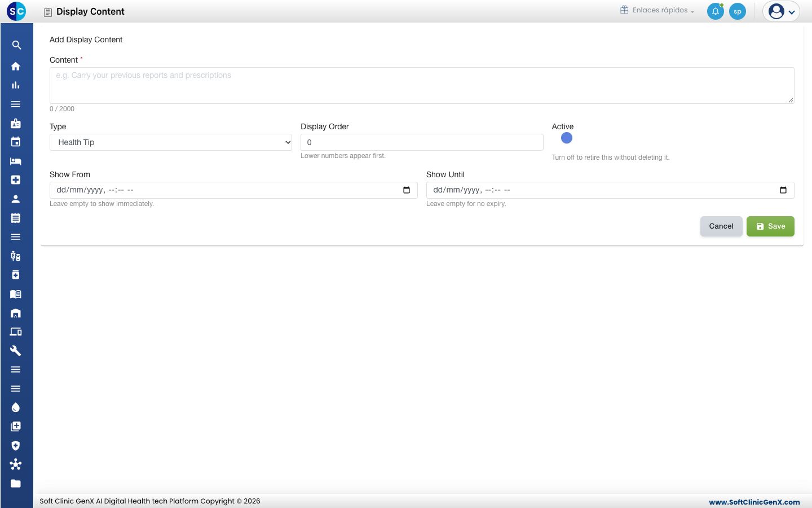812x508 pixels.
Task: Open the Show Until calendar picker
Action: [783, 190]
